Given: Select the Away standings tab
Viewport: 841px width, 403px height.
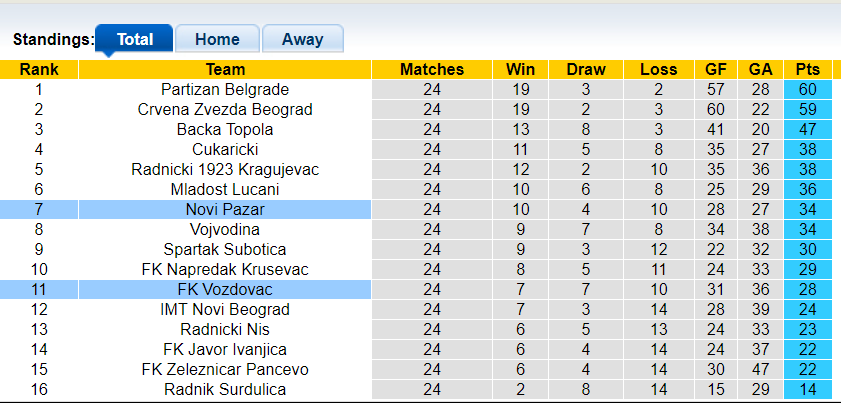Looking at the screenshot, I should tap(302, 39).
